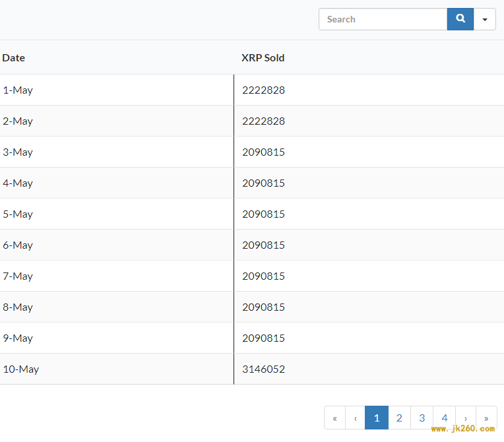Open page 4 of the table

coord(444,418)
